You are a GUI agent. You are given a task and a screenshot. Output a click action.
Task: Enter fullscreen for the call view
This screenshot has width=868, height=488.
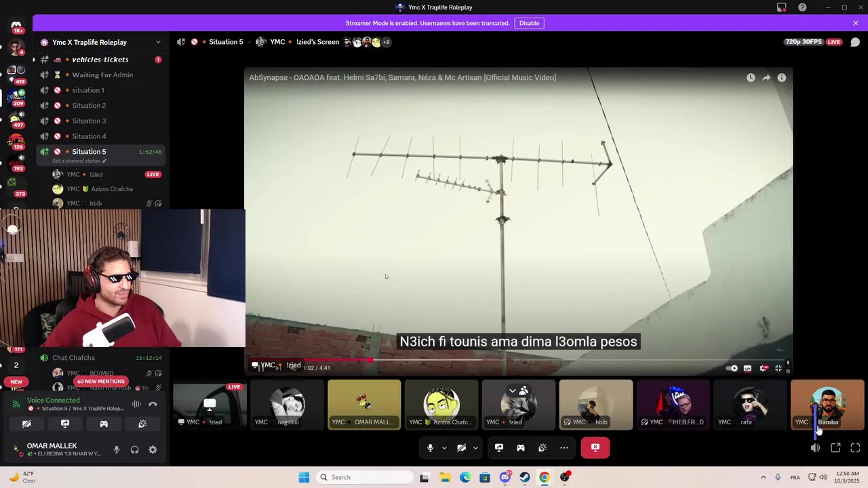coord(855,447)
